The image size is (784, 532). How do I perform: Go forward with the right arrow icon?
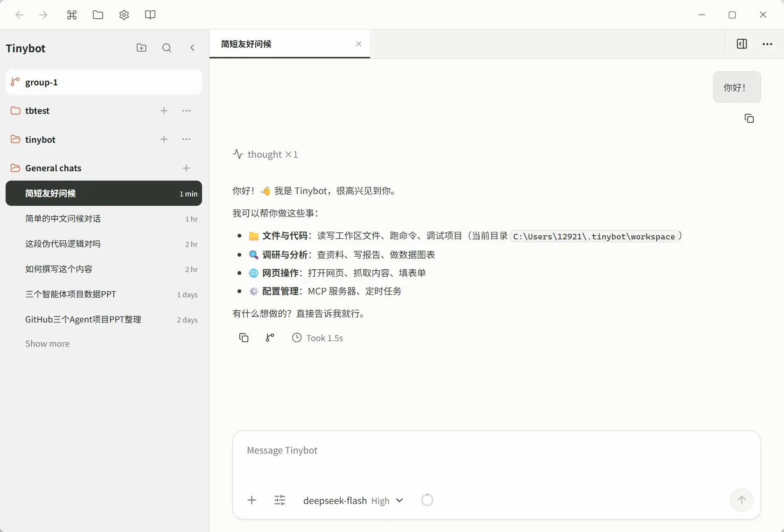43,15
